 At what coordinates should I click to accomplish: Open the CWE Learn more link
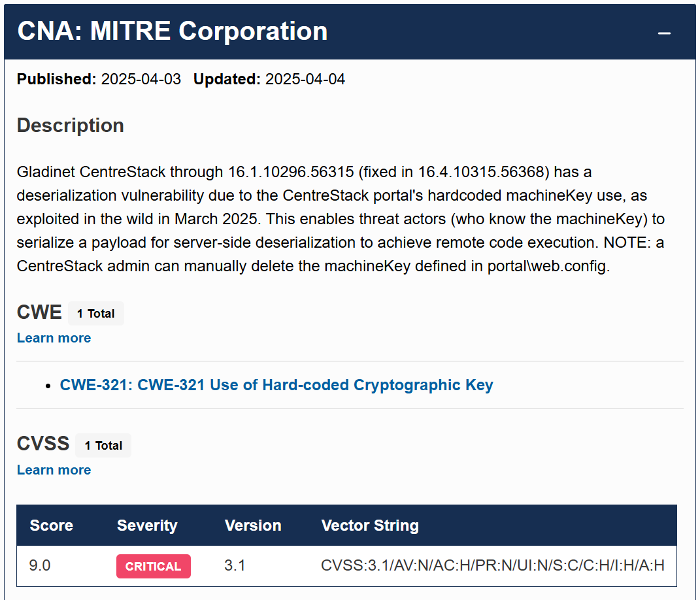(54, 338)
